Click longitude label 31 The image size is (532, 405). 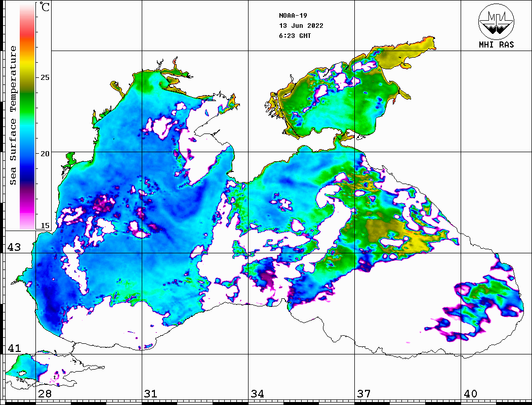point(151,394)
